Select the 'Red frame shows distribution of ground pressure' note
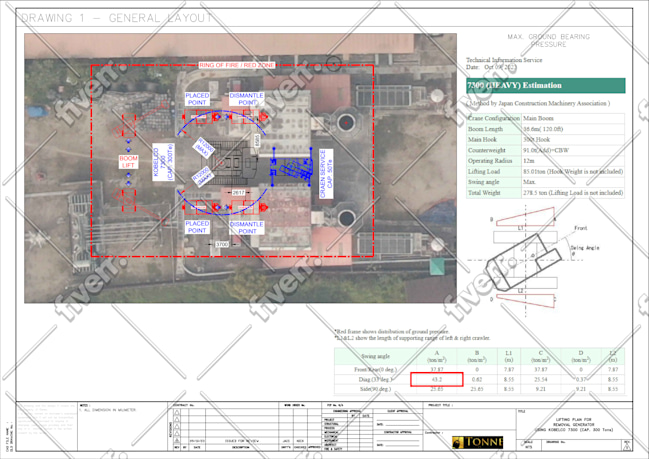The width and height of the screenshot is (649, 459). (x=392, y=332)
